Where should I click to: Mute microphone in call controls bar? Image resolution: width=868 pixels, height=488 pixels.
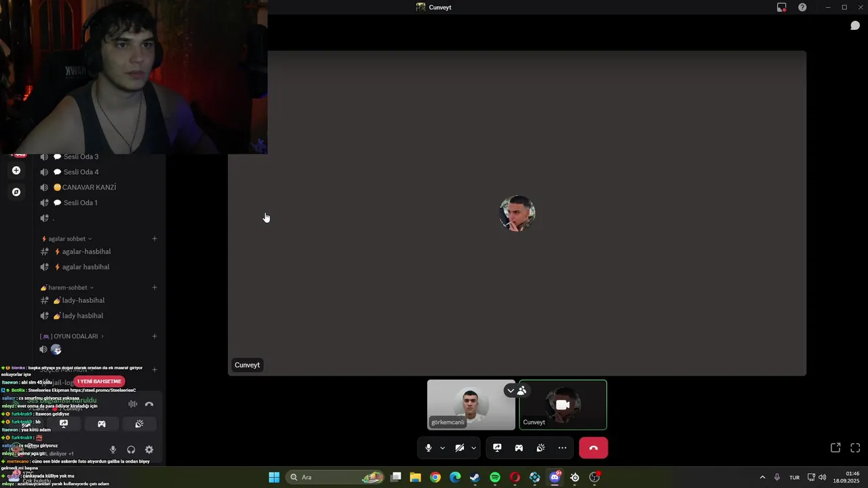click(x=428, y=448)
